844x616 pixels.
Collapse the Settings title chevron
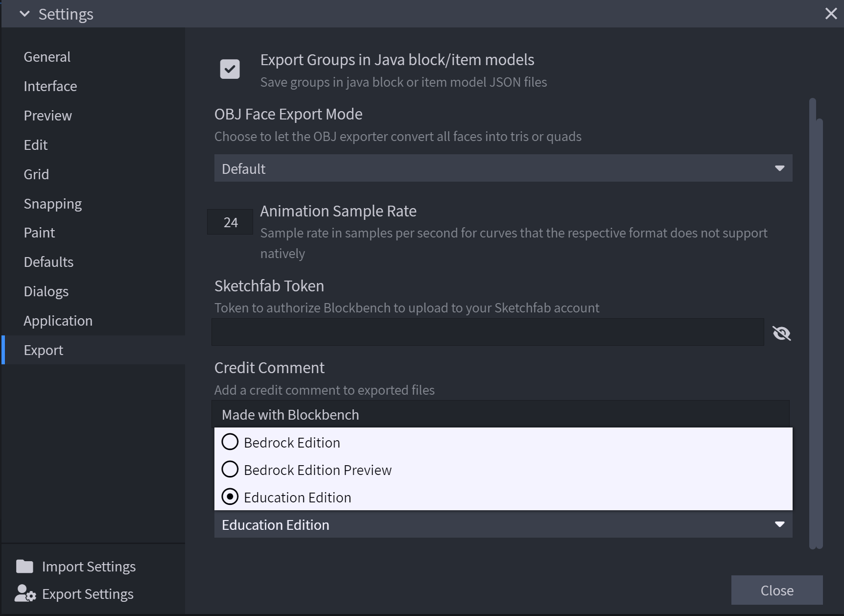coord(24,14)
